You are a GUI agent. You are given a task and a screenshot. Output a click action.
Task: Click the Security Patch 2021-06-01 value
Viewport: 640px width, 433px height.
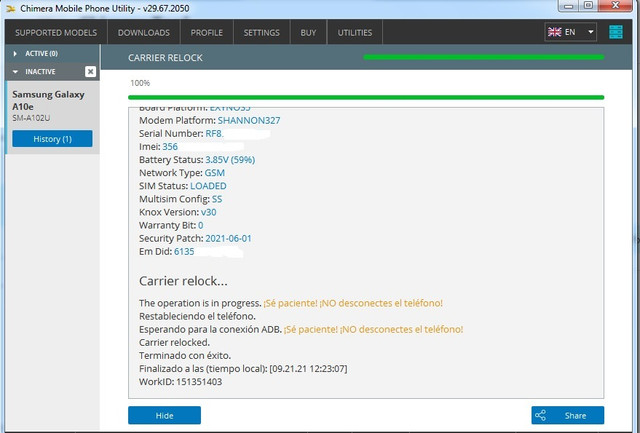click(229, 238)
